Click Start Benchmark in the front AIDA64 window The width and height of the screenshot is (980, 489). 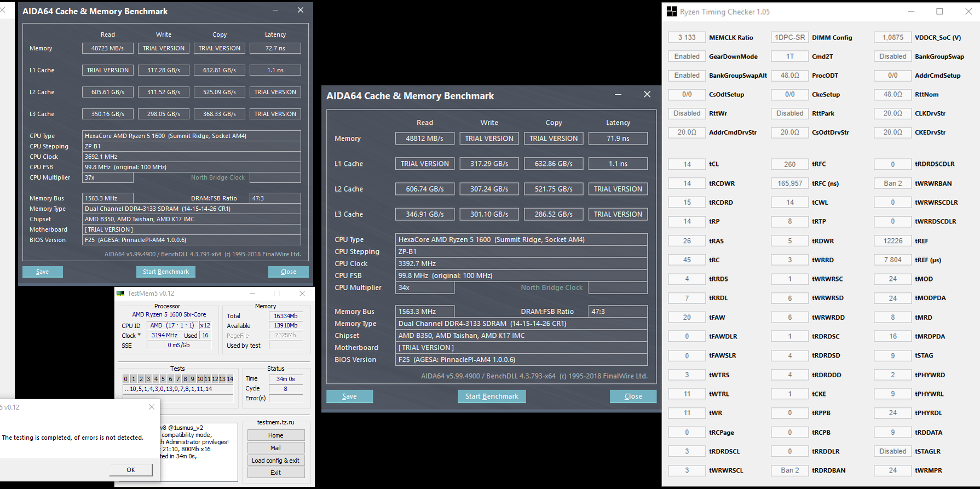pyautogui.click(x=492, y=396)
